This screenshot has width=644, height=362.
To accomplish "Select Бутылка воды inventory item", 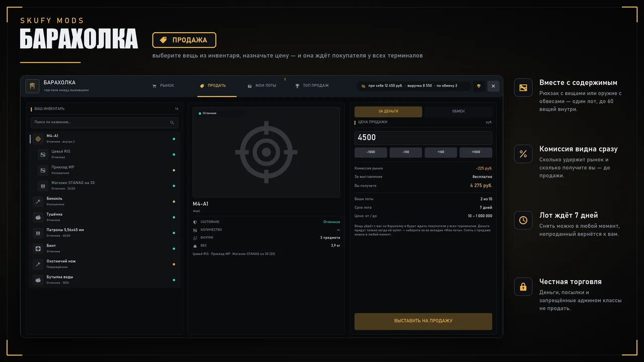I will (105, 280).
